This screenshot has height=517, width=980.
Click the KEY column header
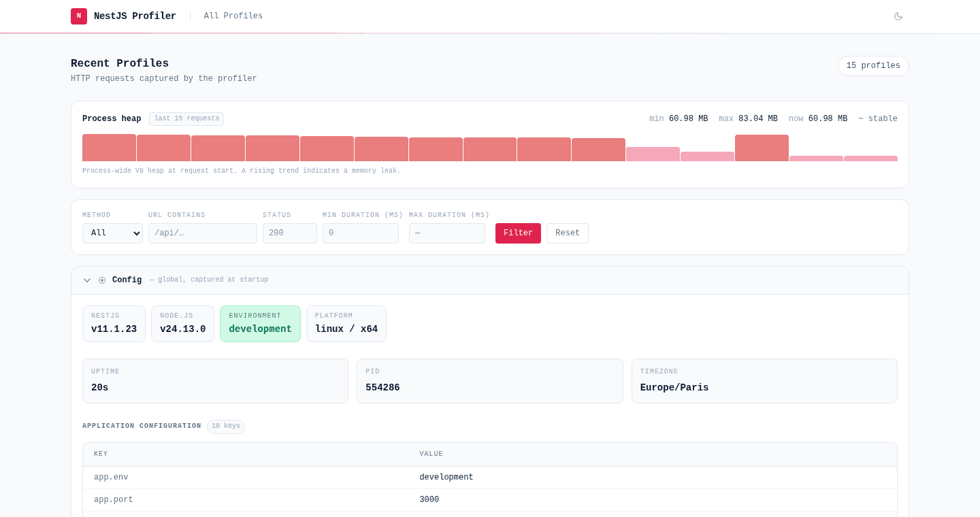(x=101, y=454)
